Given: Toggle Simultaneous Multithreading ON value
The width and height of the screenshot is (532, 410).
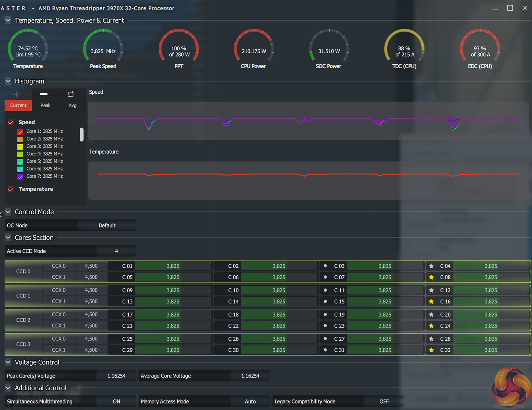Looking at the screenshot, I should click(x=116, y=401).
